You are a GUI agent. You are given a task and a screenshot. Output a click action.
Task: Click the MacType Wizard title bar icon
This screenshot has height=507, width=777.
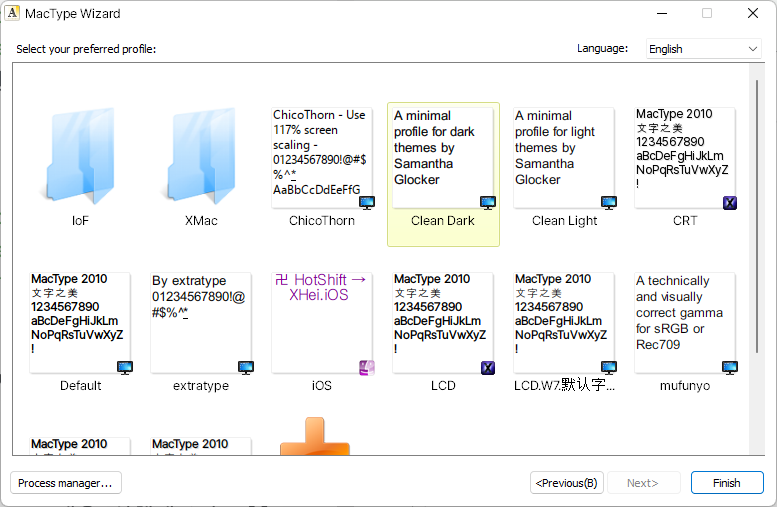13,13
